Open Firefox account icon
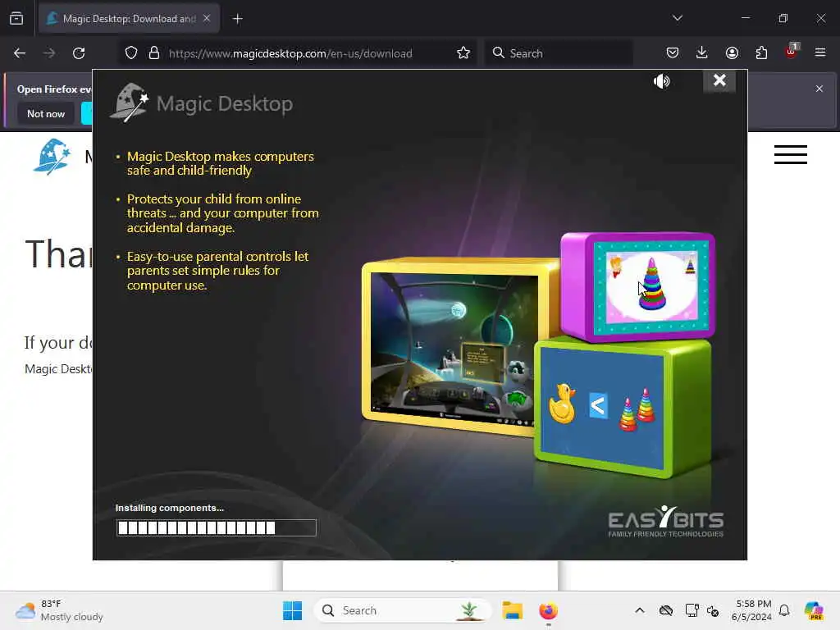The image size is (840, 630). coord(732,53)
